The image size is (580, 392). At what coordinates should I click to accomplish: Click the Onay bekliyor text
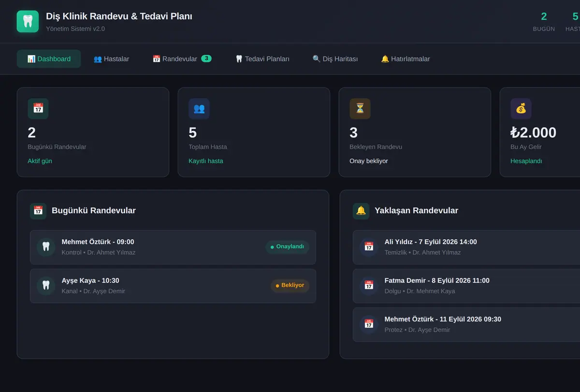pyautogui.click(x=369, y=161)
